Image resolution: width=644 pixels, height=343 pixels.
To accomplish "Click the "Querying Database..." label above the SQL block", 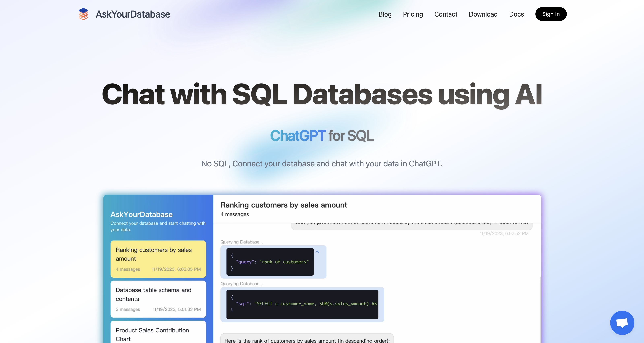I will (242, 284).
